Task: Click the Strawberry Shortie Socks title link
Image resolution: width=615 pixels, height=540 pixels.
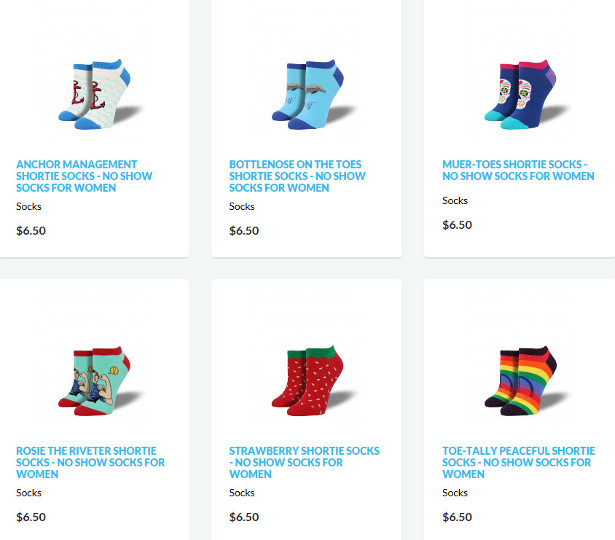Action: point(304,462)
